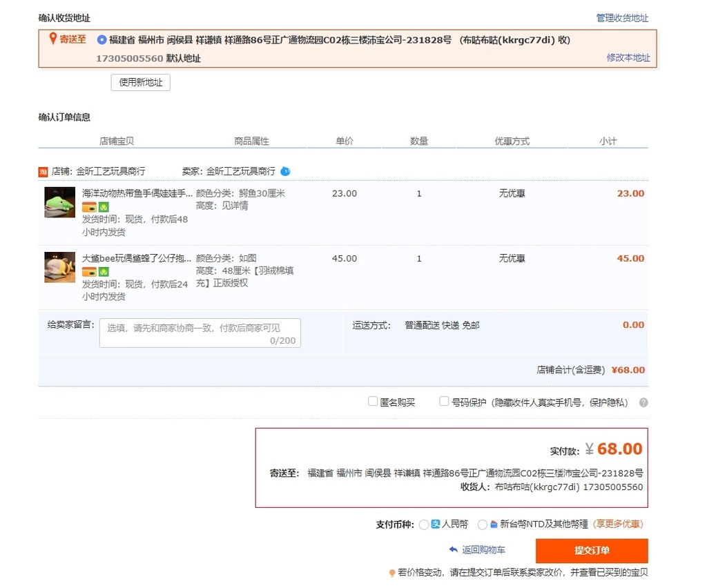Focus the 给卖家留言 message input box
The image size is (707, 588).
tap(200, 333)
